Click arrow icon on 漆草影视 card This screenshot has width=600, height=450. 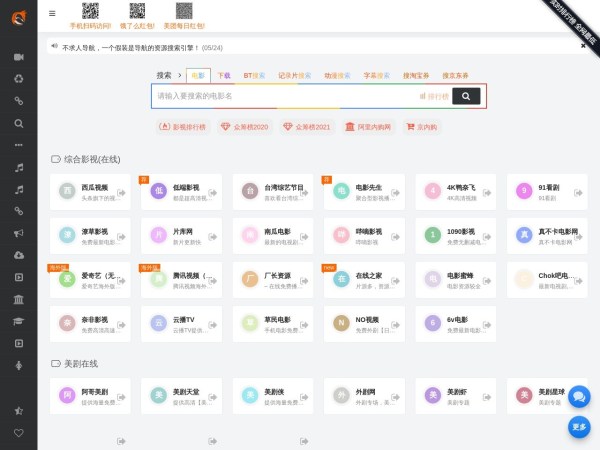tap(121, 237)
